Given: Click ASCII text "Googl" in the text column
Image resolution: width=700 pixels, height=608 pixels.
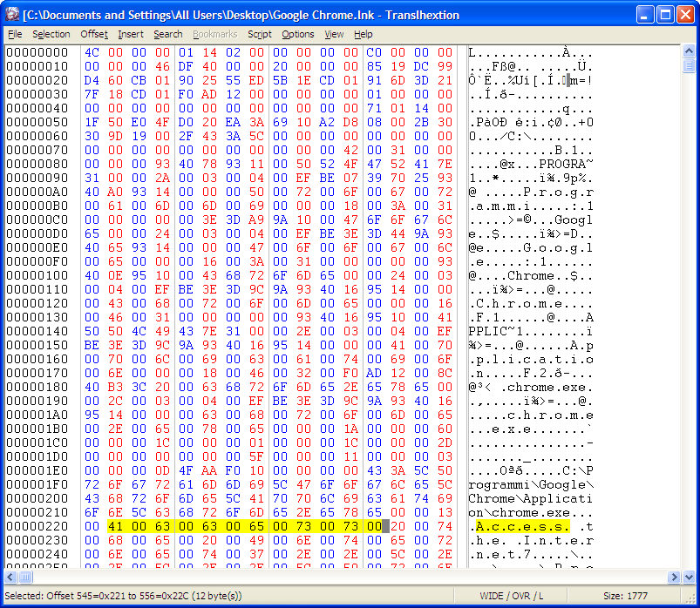Looking at the screenshot, I should point(574,220).
